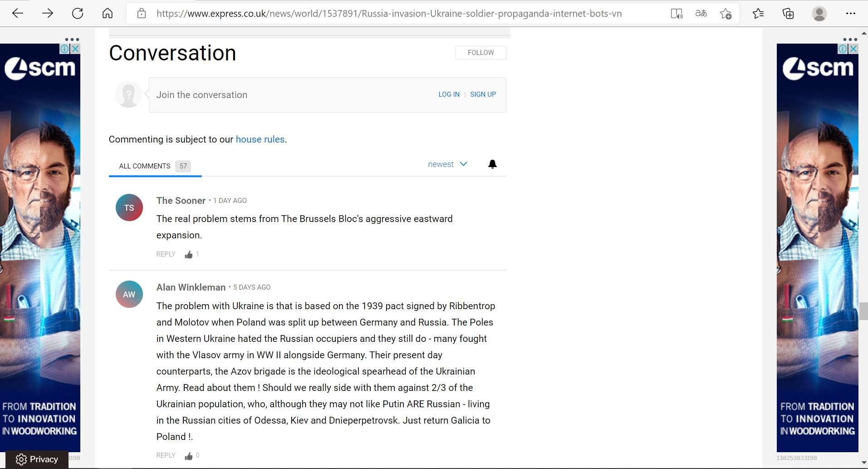Screen dimensions: 868x469
Task: Expand options dots above left ad
Action: [72, 39]
